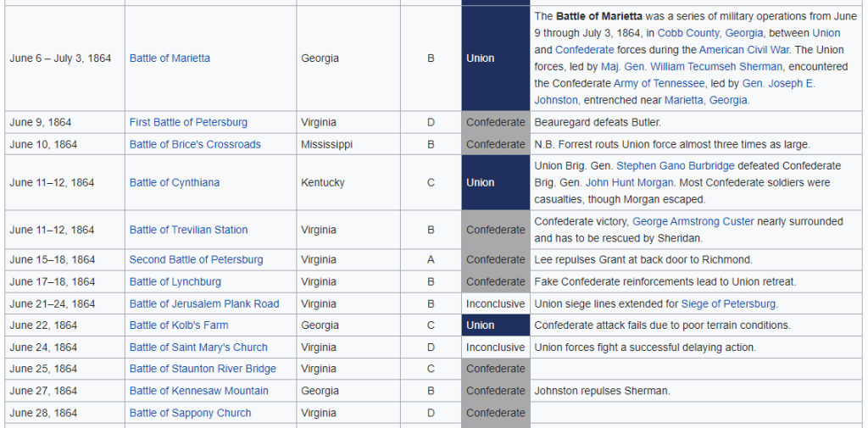Follow Battle of Trevilian Station link
The image size is (868, 428).
tap(188, 230)
